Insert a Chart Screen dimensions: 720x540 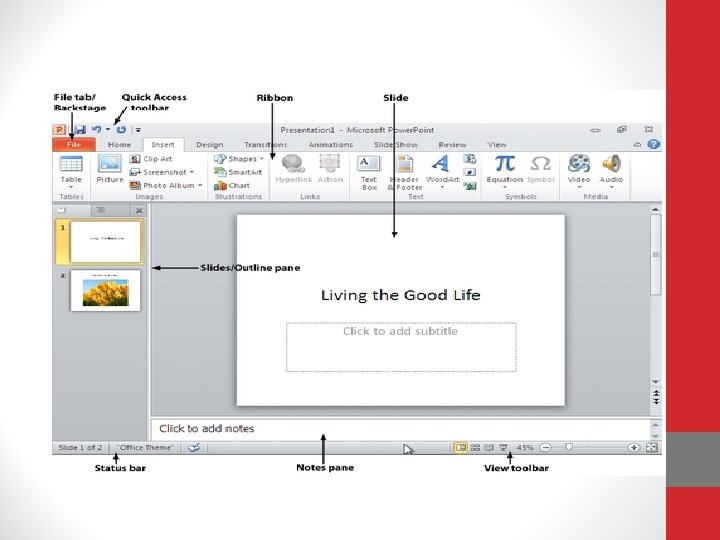coord(232,186)
